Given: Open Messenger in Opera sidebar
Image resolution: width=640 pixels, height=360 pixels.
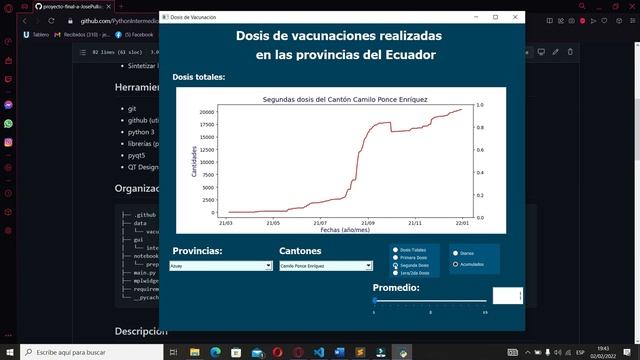Looking at the screenshot, I should [8, 105].
